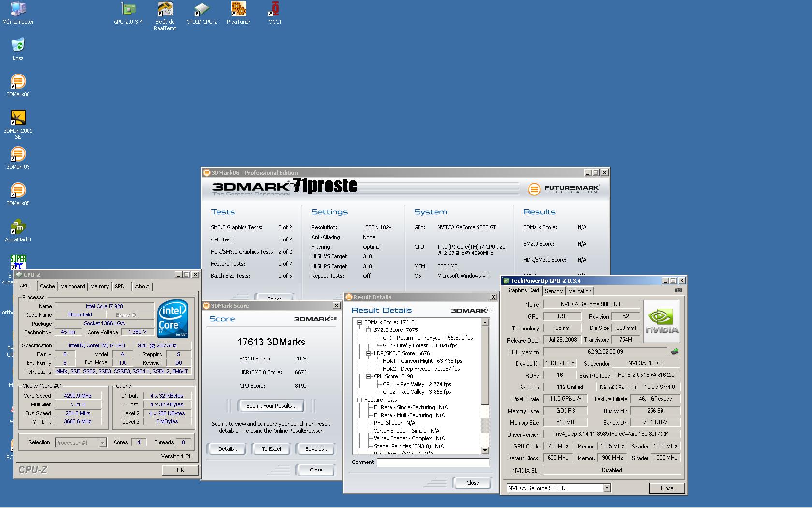The width and height of the screenshot is (812, 508).
Task: Open Mój komputer desktop icon
Action: (x=18, y=13)
